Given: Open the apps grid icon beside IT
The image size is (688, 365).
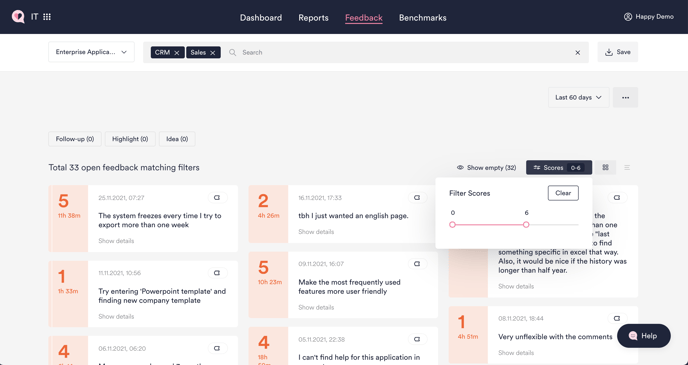Looking at the screenshot, I should coord(47,17).
